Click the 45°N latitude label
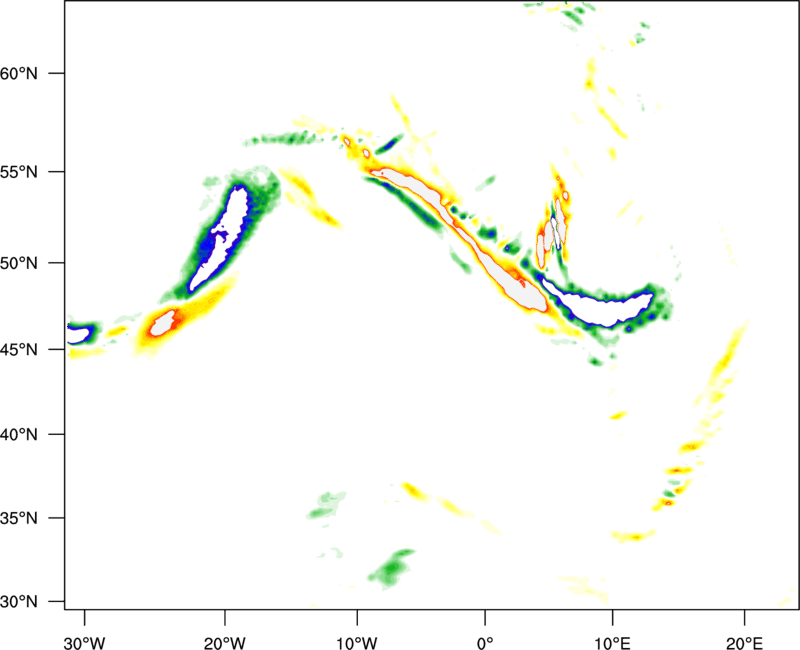Screen dimensions: 800x650 [19, 349]
